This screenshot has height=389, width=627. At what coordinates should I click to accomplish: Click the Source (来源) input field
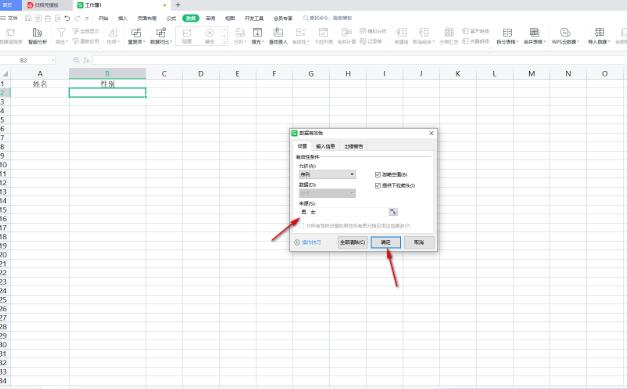click(x=343, y=212)
